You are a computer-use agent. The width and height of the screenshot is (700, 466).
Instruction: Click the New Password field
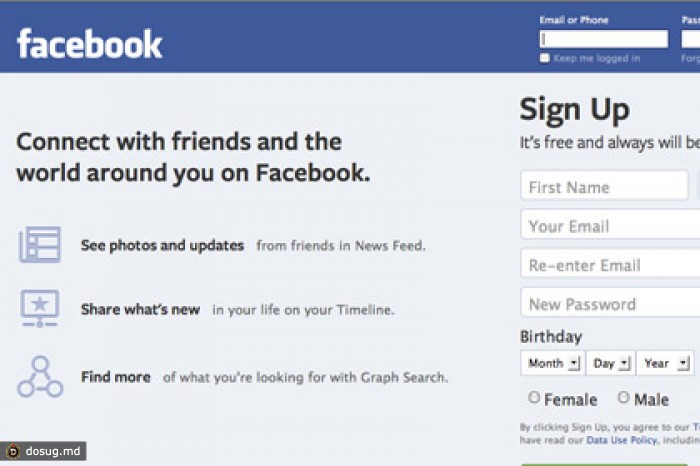[610, 304]
